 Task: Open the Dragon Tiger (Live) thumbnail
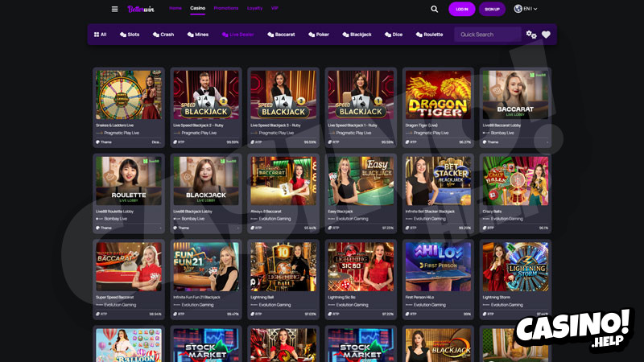[438, 95]
